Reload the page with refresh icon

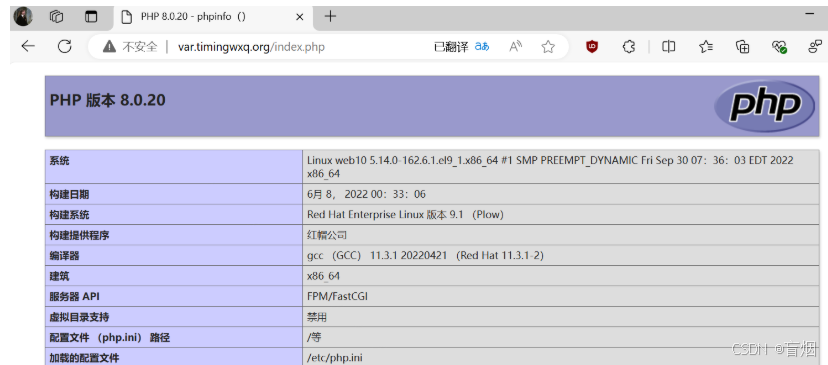[64, 46]
